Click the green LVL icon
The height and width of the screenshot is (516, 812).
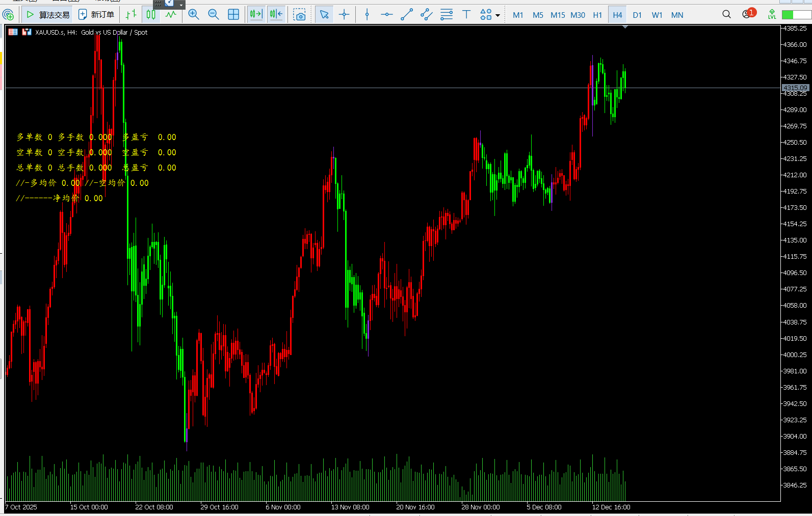tap(772, 15)
